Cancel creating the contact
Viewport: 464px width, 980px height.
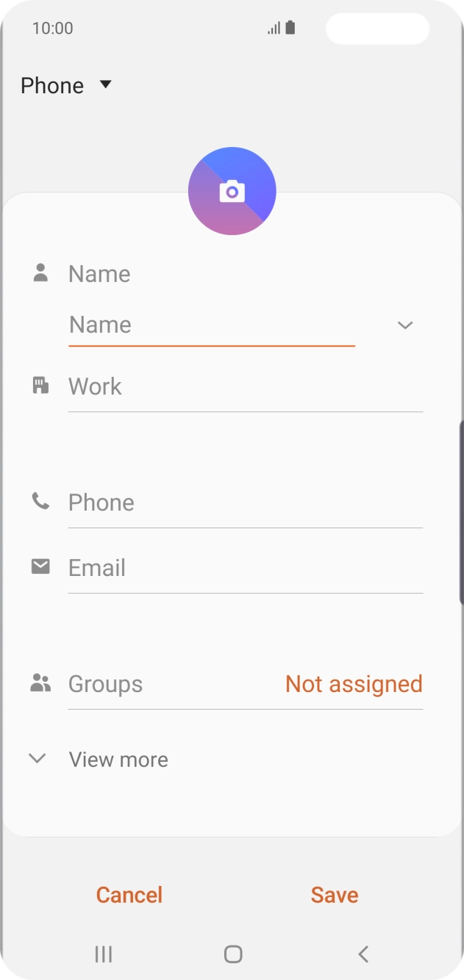pos(129,895)
